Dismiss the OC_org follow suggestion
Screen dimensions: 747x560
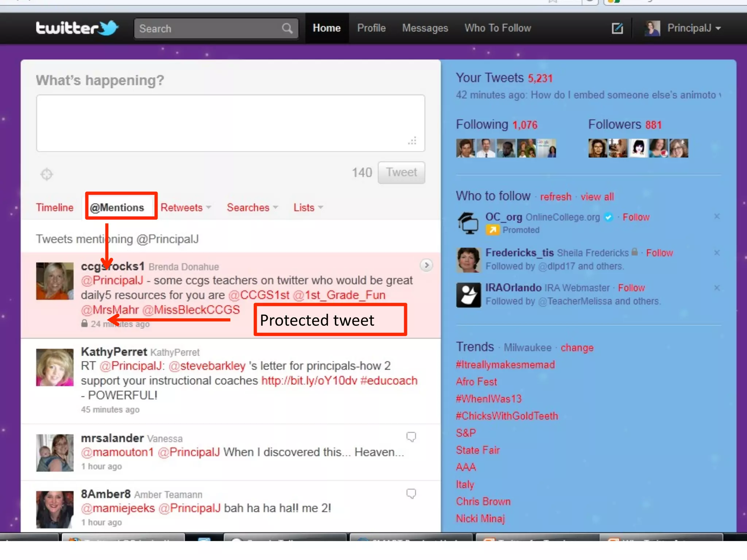[717, 217]
